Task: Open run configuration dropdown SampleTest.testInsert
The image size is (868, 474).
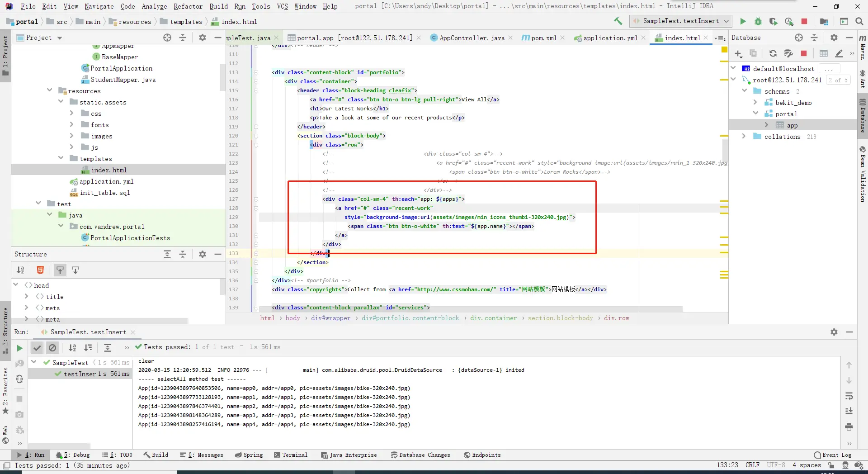Action: tap(681, 21)
